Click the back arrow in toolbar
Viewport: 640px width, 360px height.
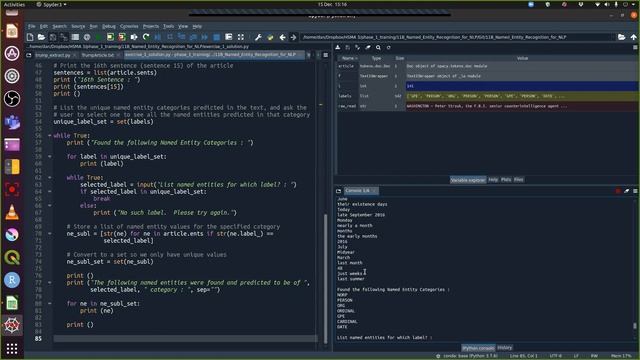(282, 37)
